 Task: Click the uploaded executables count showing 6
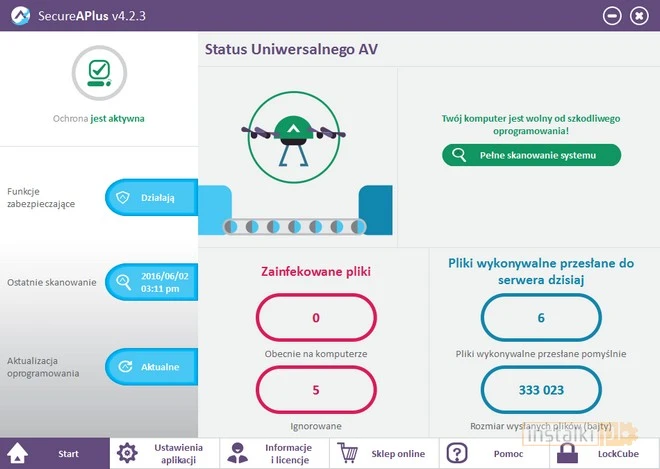click(541, 318)
